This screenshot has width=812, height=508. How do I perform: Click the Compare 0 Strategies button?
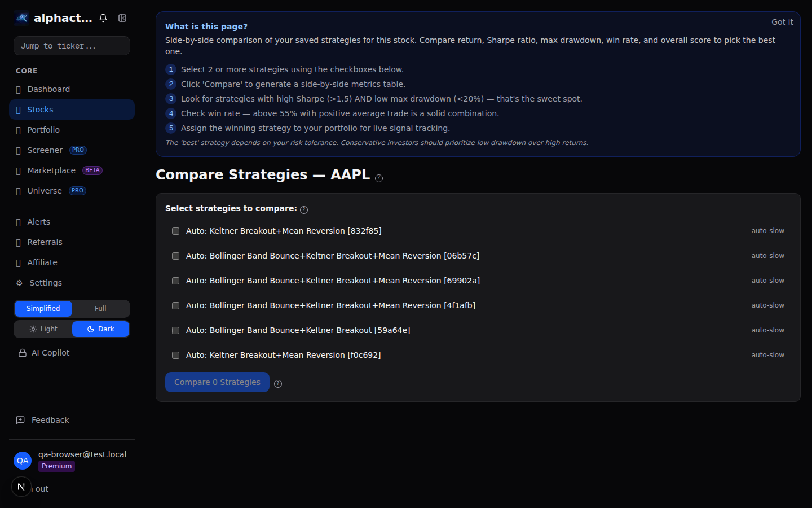click(x=217, y=382)
